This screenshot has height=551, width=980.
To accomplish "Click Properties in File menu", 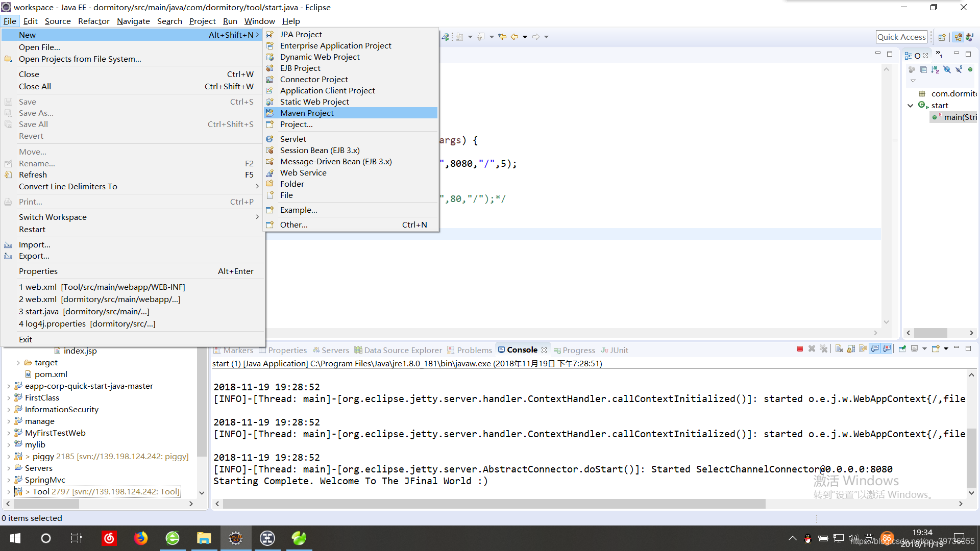I will point(133,271).
